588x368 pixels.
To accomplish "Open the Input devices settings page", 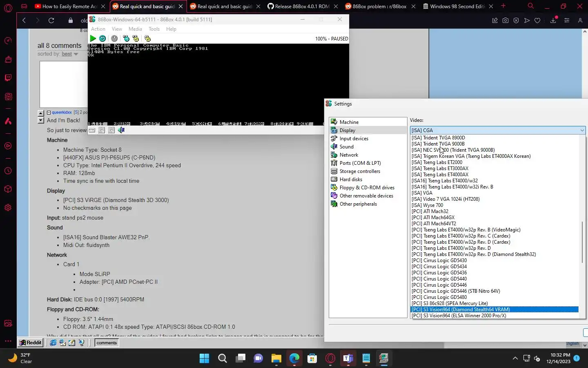I will (368, 138).
